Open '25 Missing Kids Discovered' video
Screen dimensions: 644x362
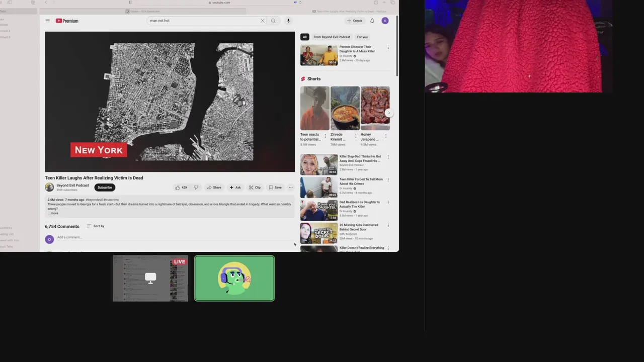[319, 233]
